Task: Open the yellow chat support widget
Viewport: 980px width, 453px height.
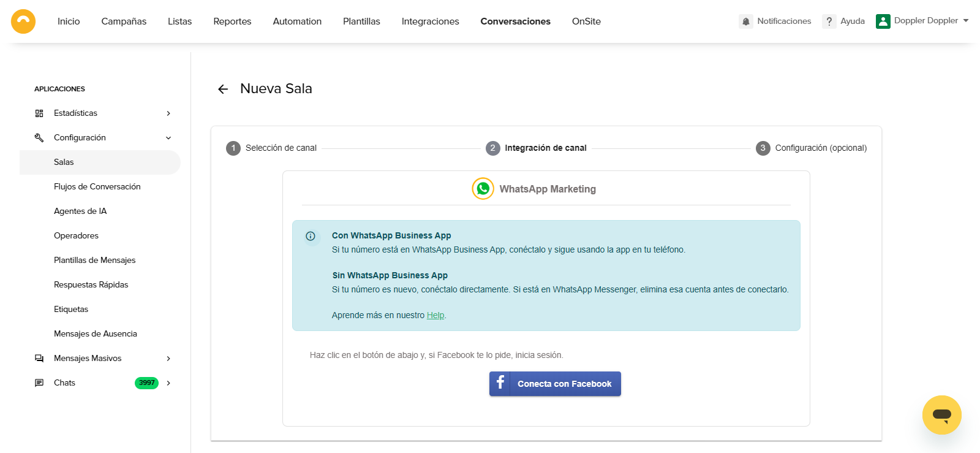Action: [x=942, y=415]
